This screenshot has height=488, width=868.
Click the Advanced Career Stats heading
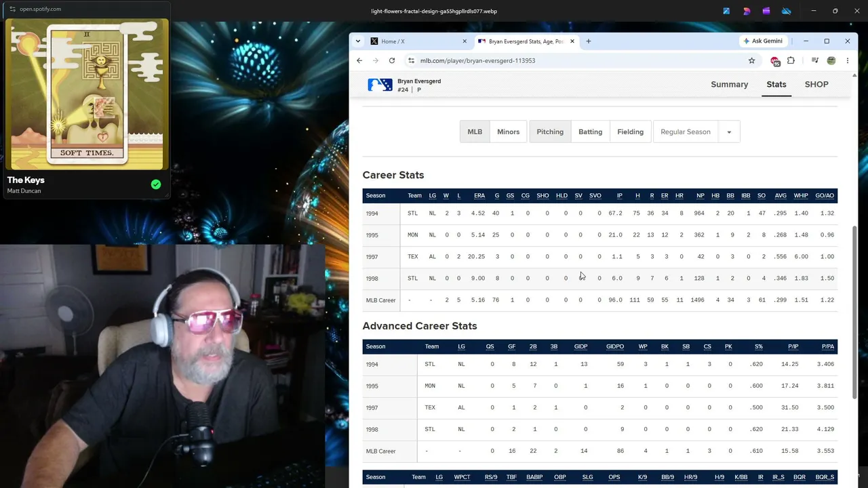pyautogui.click(x=420, y=326)
